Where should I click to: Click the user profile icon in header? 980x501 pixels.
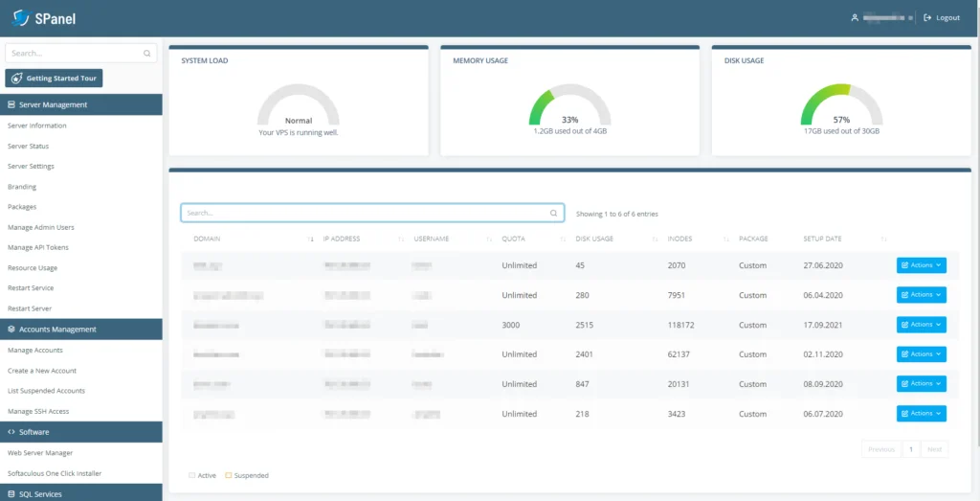point(855,17)
